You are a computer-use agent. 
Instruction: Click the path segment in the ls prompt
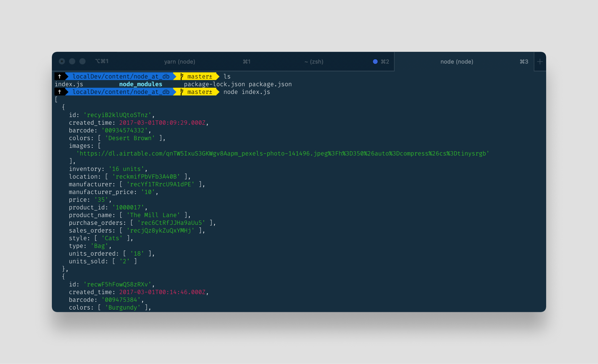(x=121, y=76)
